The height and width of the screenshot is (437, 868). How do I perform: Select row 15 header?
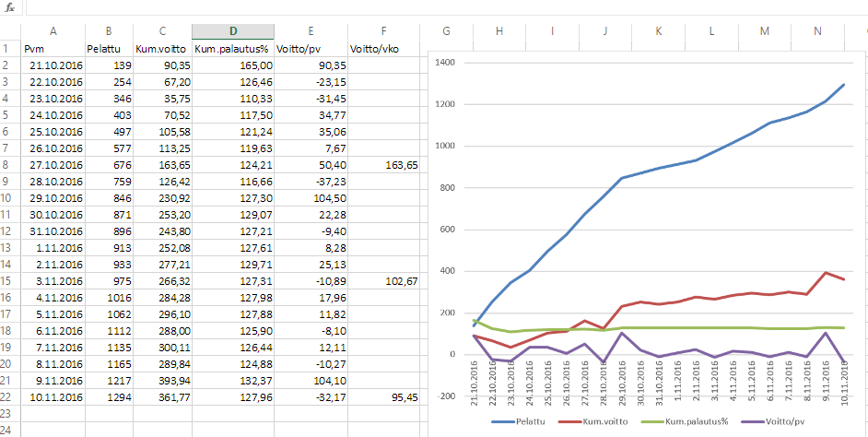(x=10, y=281)
